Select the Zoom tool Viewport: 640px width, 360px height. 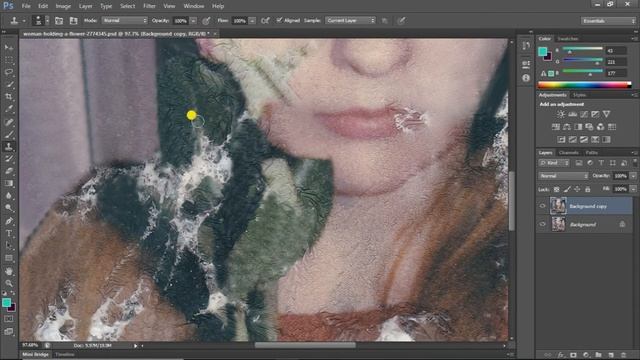pos(9,283)
